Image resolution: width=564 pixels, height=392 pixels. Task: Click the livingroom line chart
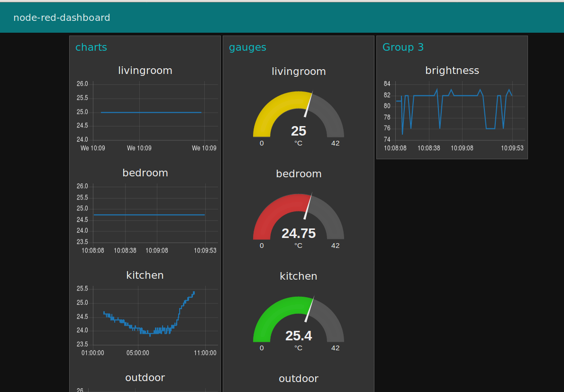click(x=146, y=116)
